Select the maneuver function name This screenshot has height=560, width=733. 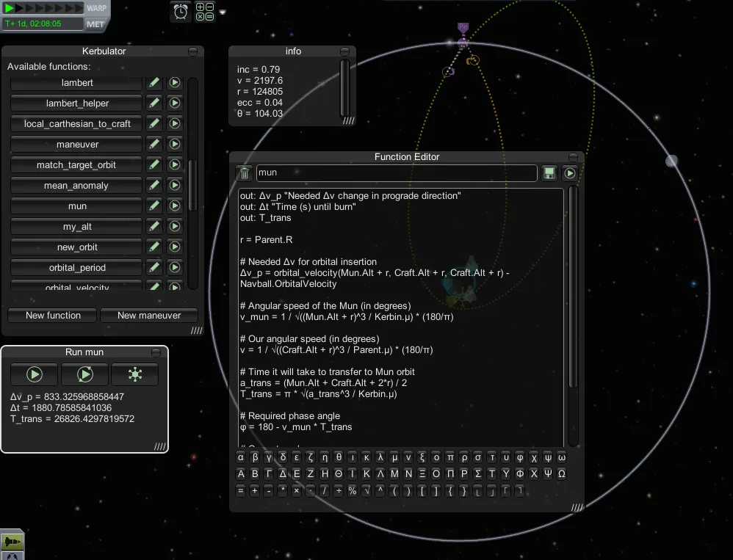[77, 145]
